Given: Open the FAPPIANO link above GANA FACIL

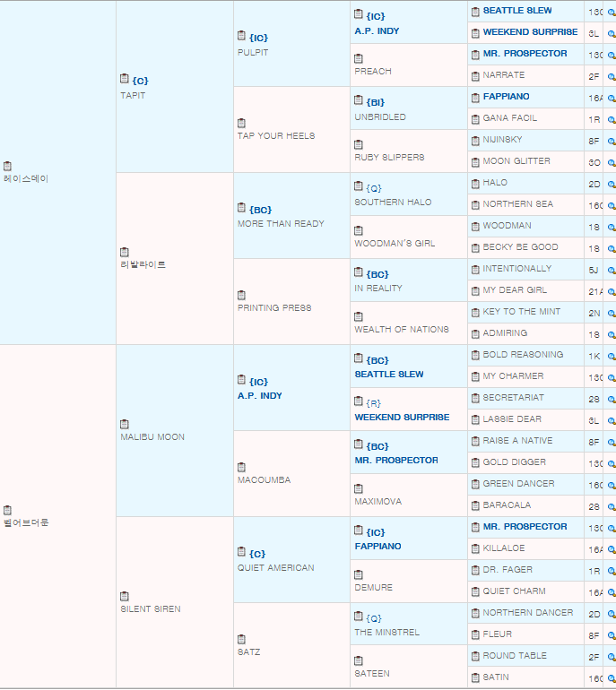Looking at the screenshot, I should (506, 97).
